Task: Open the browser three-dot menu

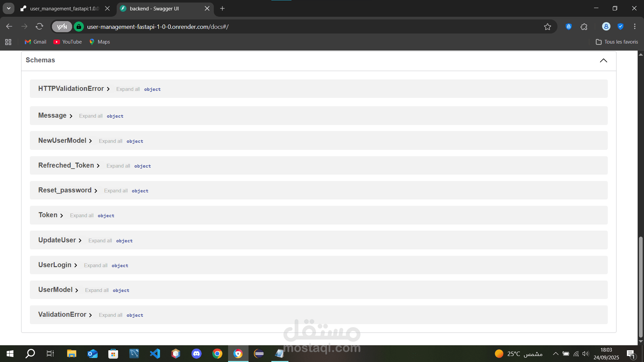Action: click(x=635, y=26)
